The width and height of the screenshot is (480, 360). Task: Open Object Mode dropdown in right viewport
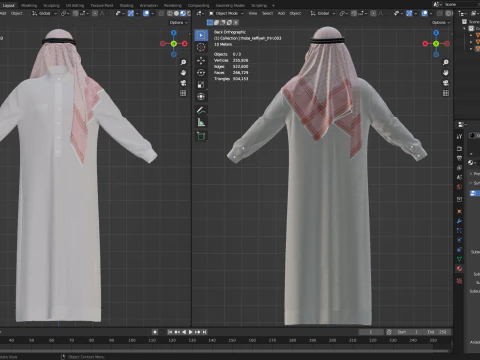(x=227, y=13)
